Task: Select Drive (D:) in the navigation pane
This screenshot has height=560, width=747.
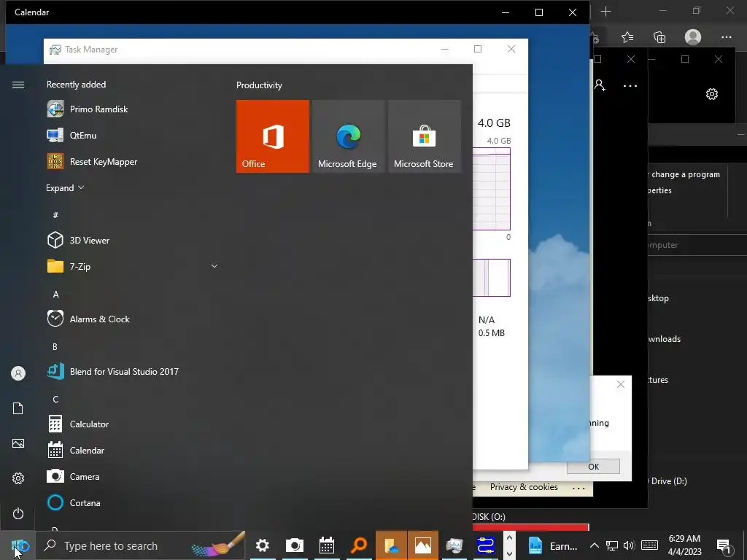Action: tap(669, 481)
